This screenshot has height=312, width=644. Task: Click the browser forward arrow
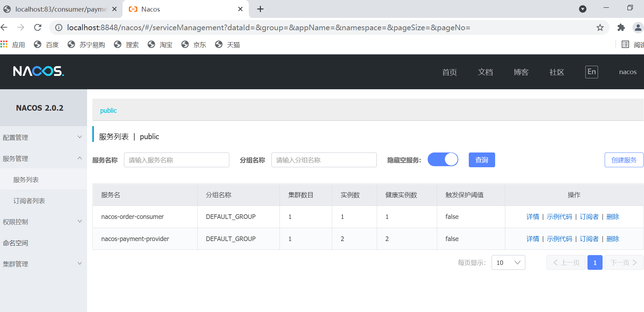[x=21, y=27]
